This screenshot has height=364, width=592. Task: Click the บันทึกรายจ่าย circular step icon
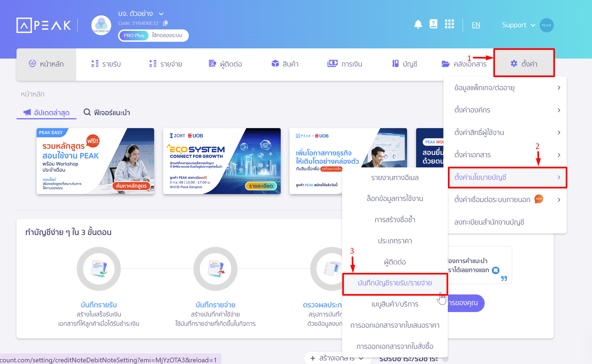(215, 269)
